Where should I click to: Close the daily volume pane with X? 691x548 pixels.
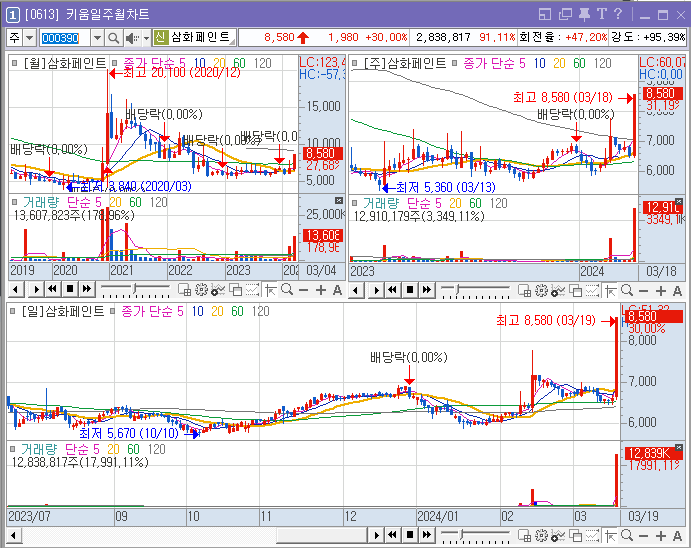click(x=679, y=448)
